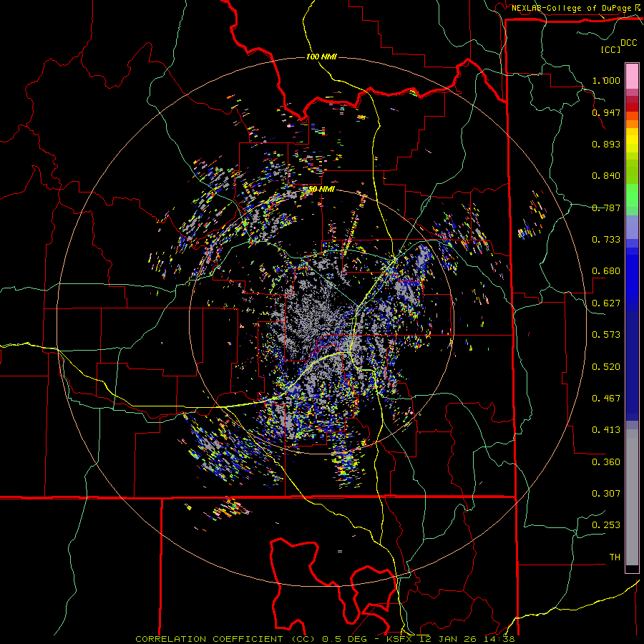Select the 0.467 legend value
The width and height of the screenshot is (644, 644).
[606, 399]
